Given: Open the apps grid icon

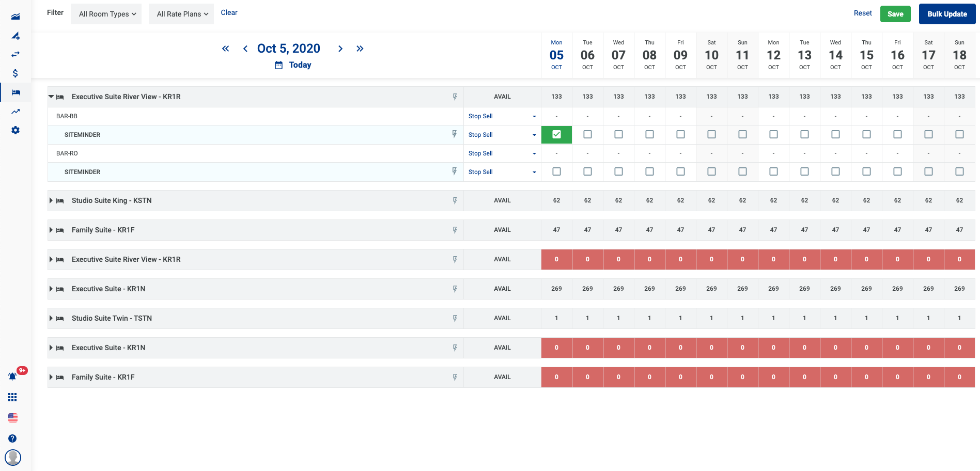Looking at the screenshot, I should 12,397.
